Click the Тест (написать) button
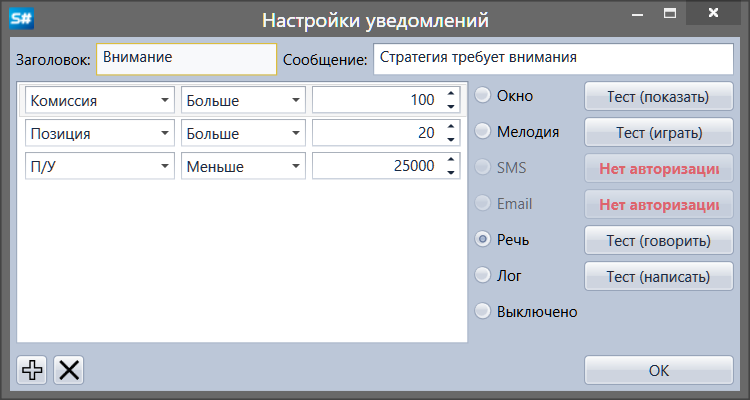The width and height of the screenshot is (750, 400). [659, 276]
